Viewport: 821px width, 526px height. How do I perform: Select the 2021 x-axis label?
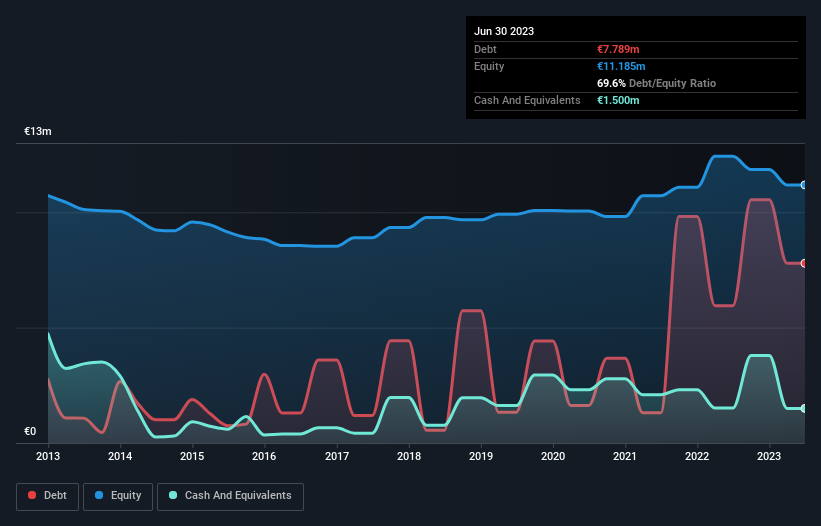625,456
